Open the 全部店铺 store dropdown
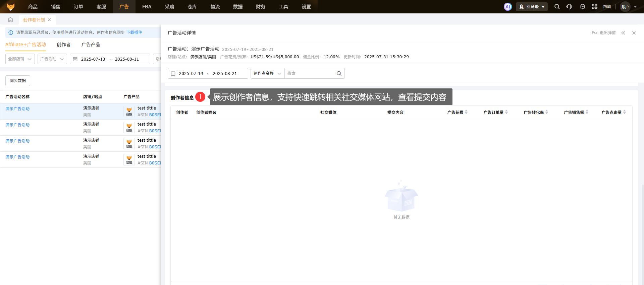The image size is (644, 285). pos(20,59)
